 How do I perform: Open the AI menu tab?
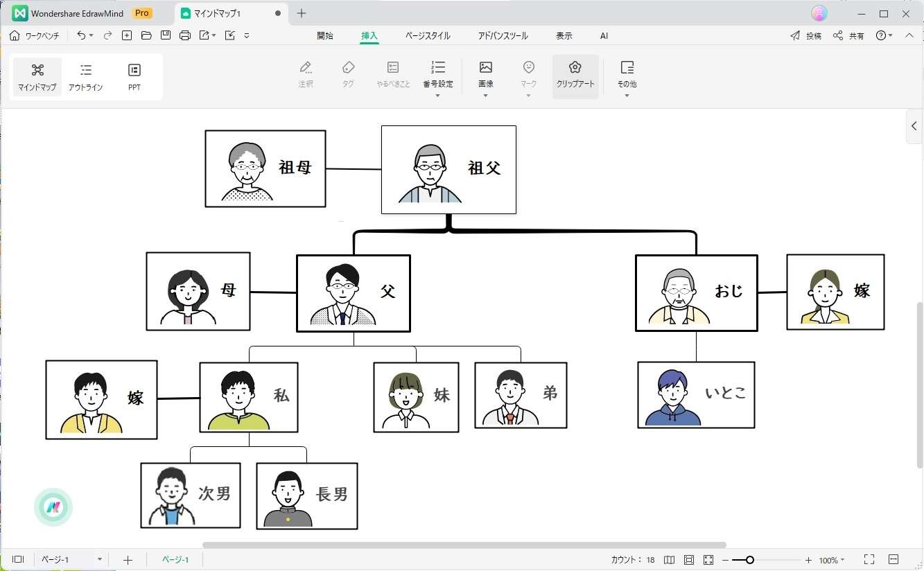[x=604, y=35]
